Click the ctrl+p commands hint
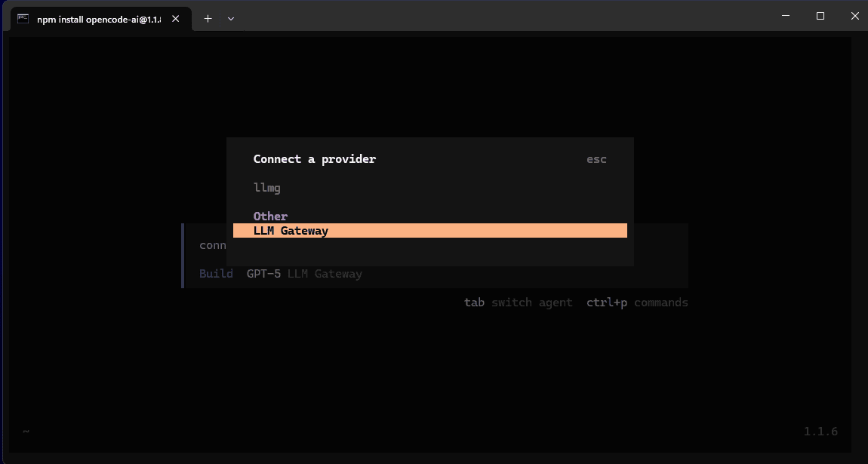The height and width of the screenshot is (464, 868). (x=637, y=303)
